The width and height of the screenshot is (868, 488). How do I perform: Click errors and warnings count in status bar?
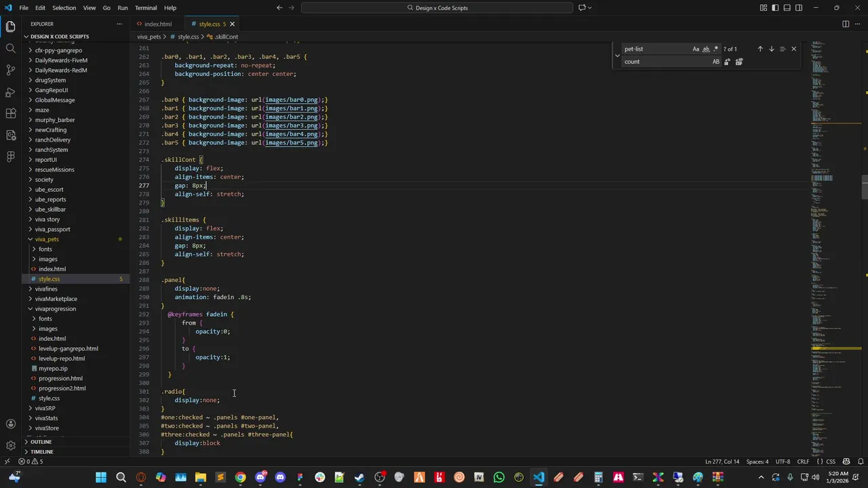[x=31, y=462]
